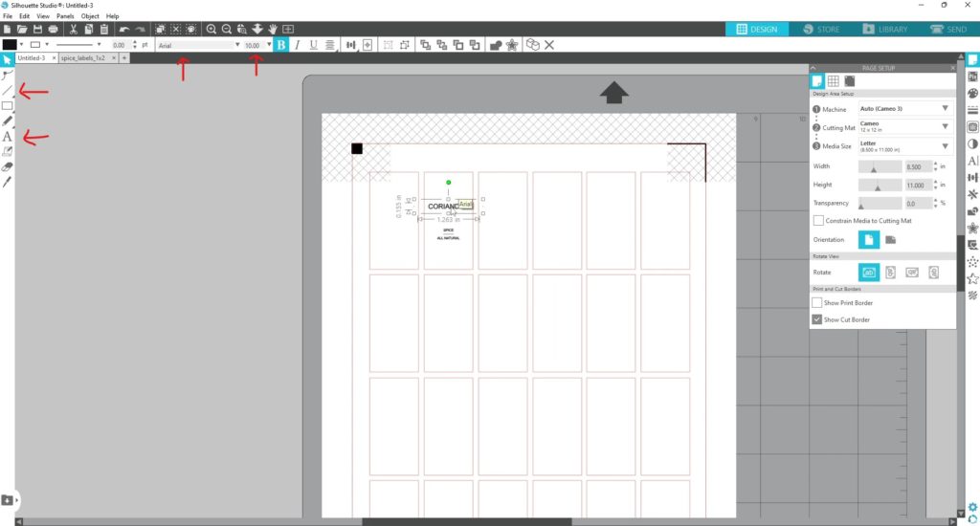Save the document using the disk icon
980x526 pixels.
[x=37, y=29]
